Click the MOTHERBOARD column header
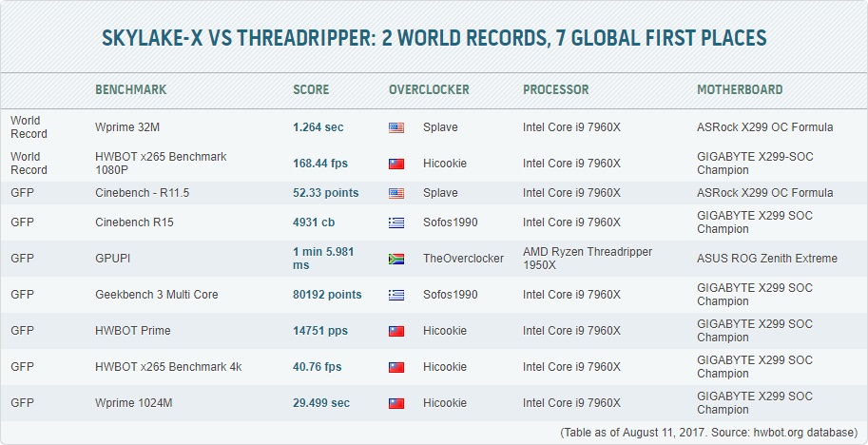Viewport: 868px width, 445px height. pos(740,89)
